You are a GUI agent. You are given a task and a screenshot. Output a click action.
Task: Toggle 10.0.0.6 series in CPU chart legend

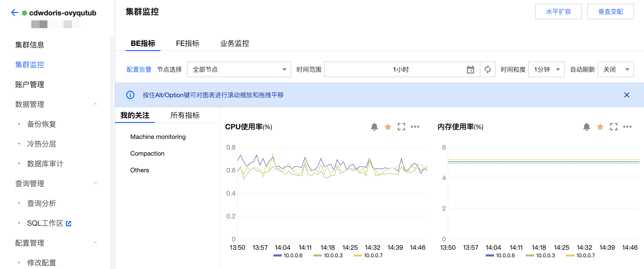tap(288, 255)
